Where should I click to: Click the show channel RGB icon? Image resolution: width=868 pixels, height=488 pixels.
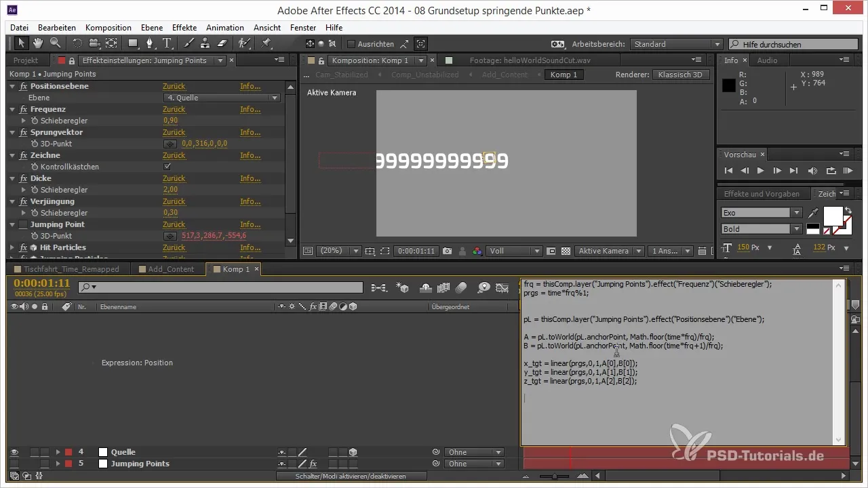(x=477, y=251)
